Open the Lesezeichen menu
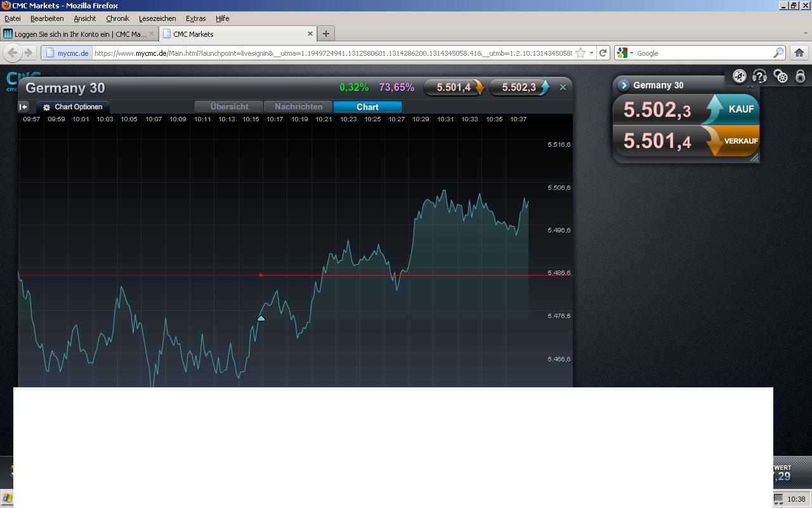The width and height of the screenshot is (812, 508). tap(157, 18)
